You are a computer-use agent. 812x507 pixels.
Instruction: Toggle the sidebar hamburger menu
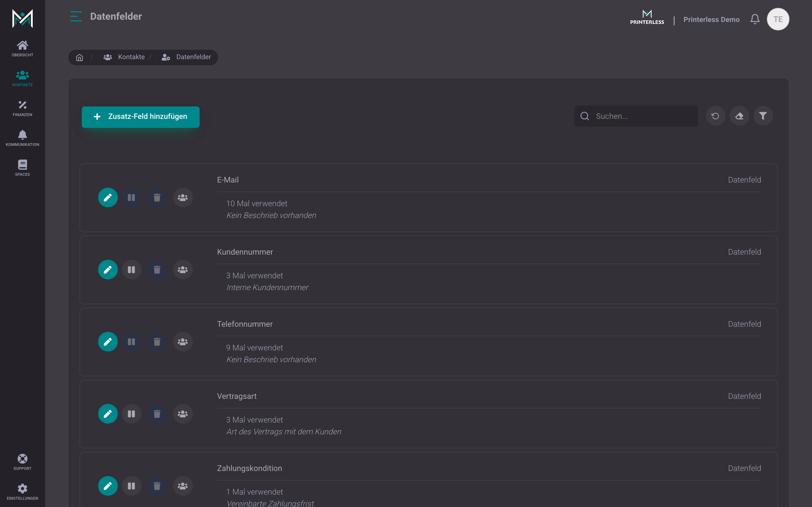(76, 16)
